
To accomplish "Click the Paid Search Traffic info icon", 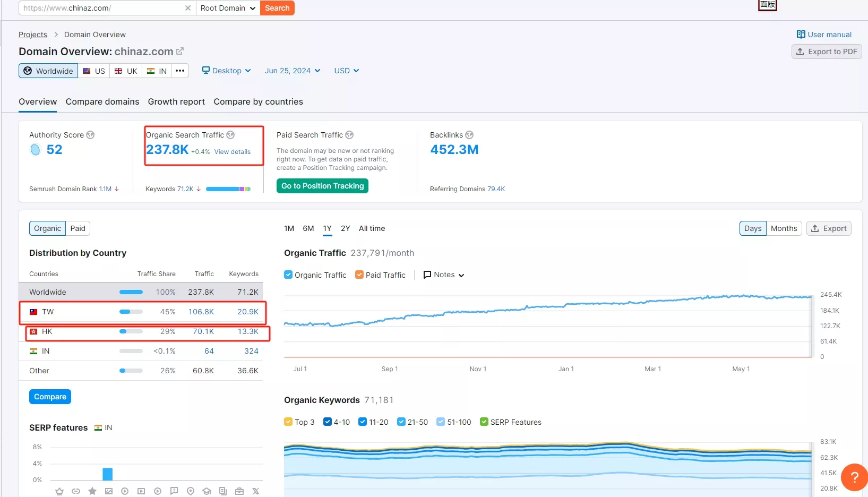I will [x=349, y=135].
